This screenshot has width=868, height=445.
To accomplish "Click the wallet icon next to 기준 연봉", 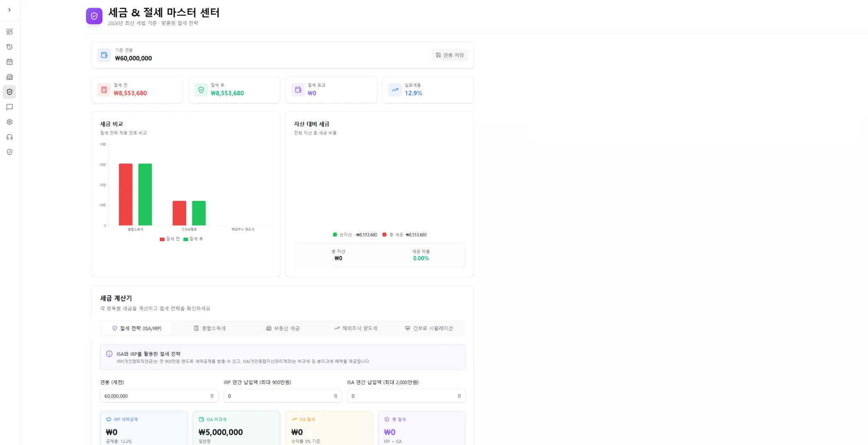I will (104, 55).
